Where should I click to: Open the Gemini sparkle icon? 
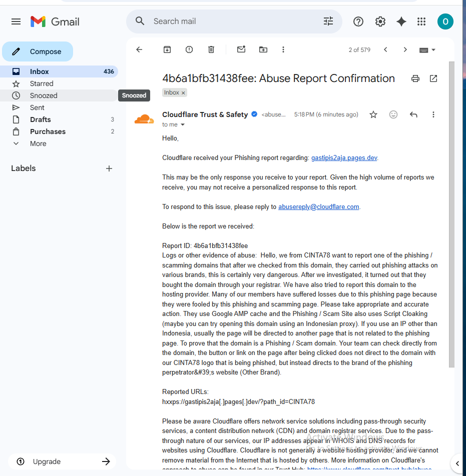[401, 21]
